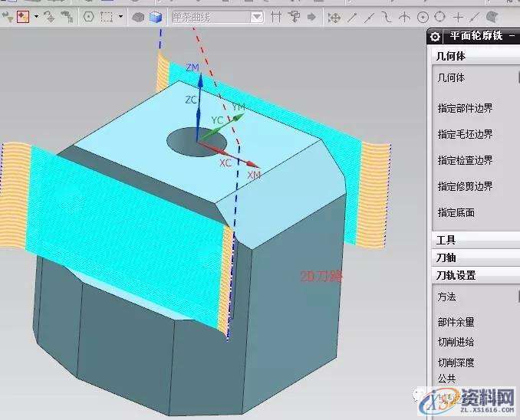The height and width of the screenshot is (420, 520).
Task: Click the snap point move-arrows icon
Action: coord(334,16)
